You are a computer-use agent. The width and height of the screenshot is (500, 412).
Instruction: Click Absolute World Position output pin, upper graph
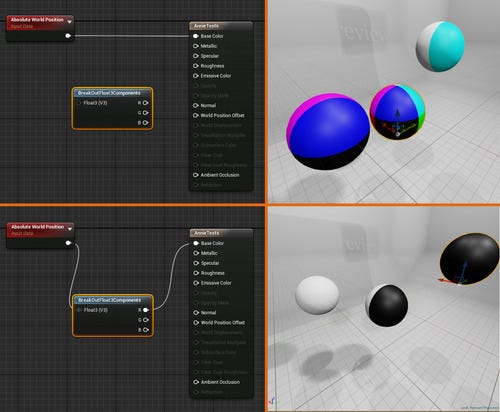(68, 36)
